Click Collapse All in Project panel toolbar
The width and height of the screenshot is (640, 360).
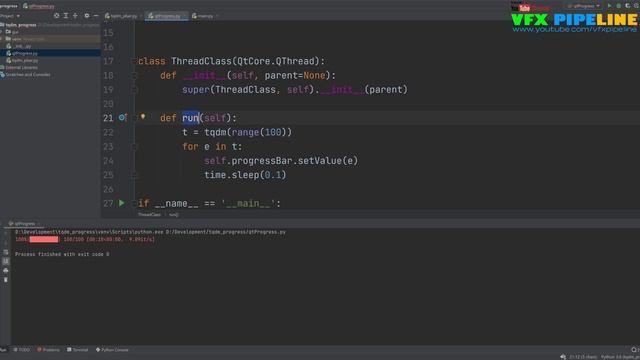pos(75,16)
